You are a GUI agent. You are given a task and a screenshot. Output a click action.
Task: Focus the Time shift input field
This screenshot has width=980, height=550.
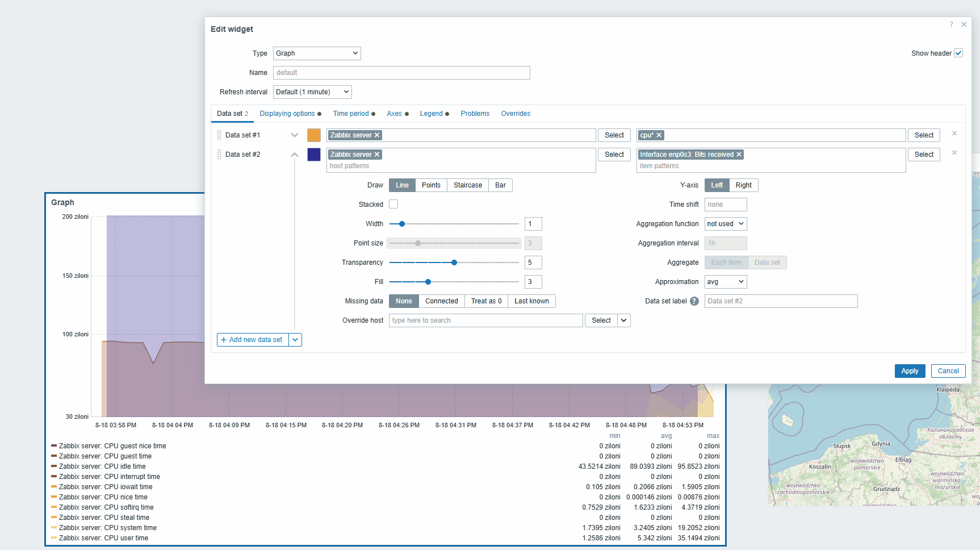click(726, 205)
